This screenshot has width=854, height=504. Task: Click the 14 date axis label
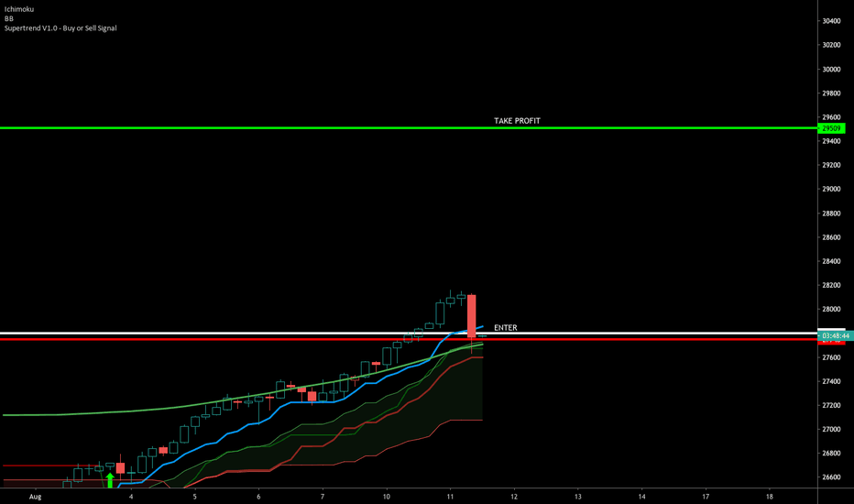coord(641,497)
